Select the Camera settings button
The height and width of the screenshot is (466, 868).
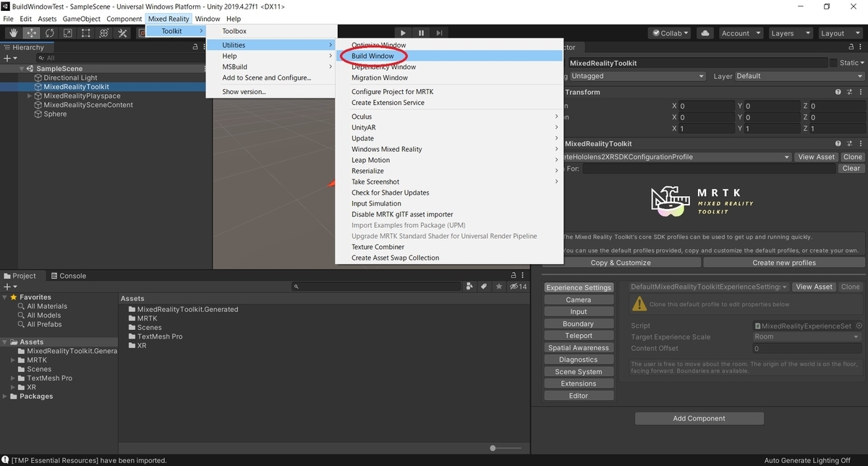coord(579,300)
